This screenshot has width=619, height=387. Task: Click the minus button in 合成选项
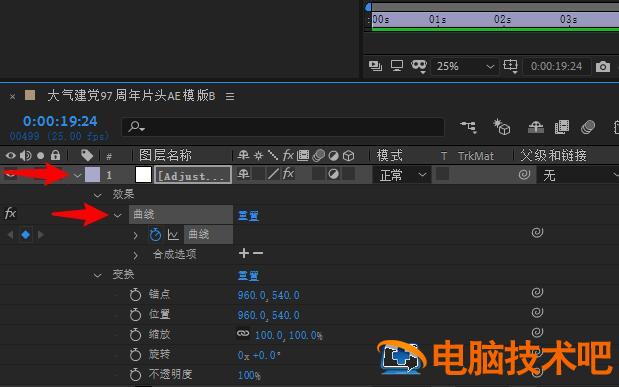[258, 253]
